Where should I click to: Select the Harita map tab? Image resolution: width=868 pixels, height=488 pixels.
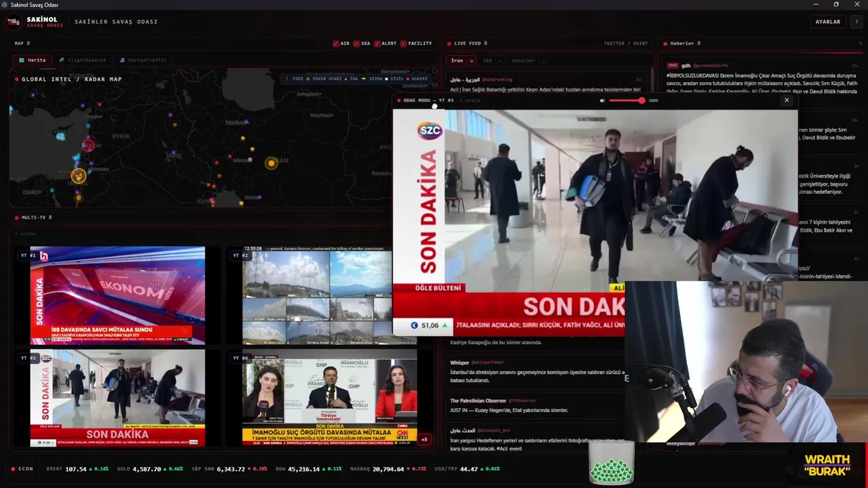(33, 60)
